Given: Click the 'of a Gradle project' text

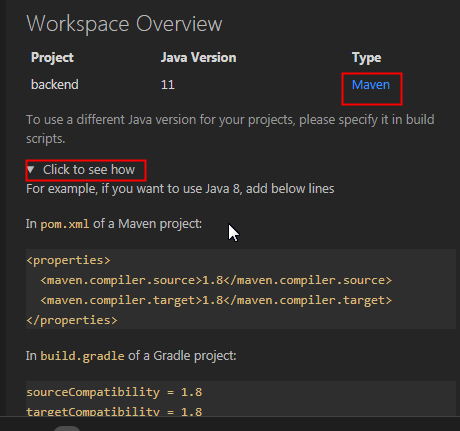Looking at the screenshot, I should tap(182, 356).
